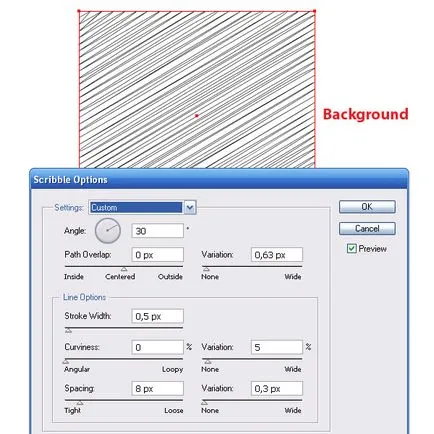Click the 'Angular' label under Curviness
The height and width of the screenshot is (434, 434).
point(77,369)
